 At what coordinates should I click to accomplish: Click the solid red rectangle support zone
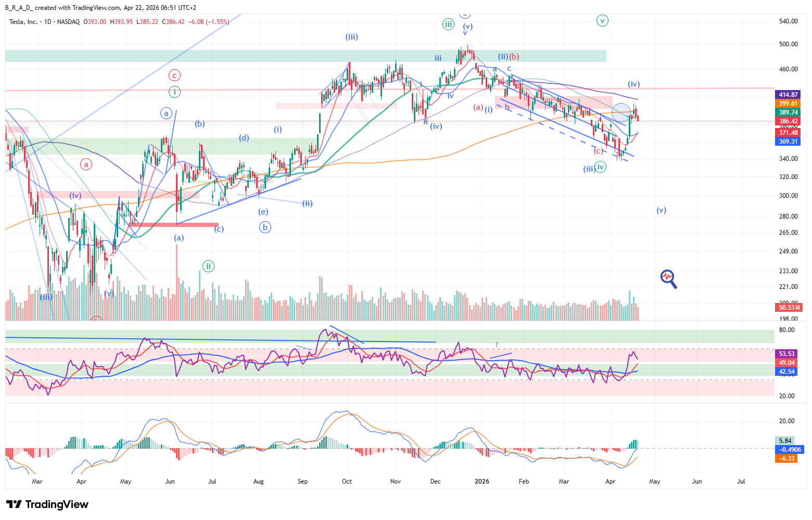point(174,225)
